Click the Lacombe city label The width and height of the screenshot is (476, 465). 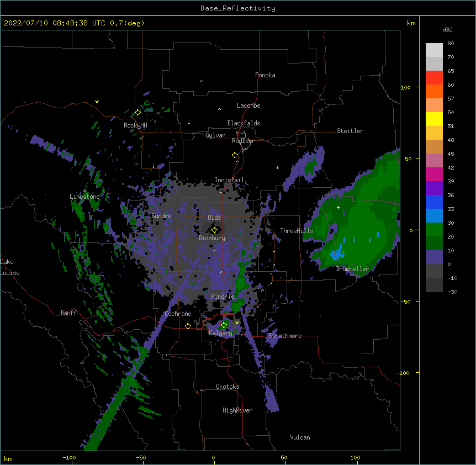coord(248,105)
